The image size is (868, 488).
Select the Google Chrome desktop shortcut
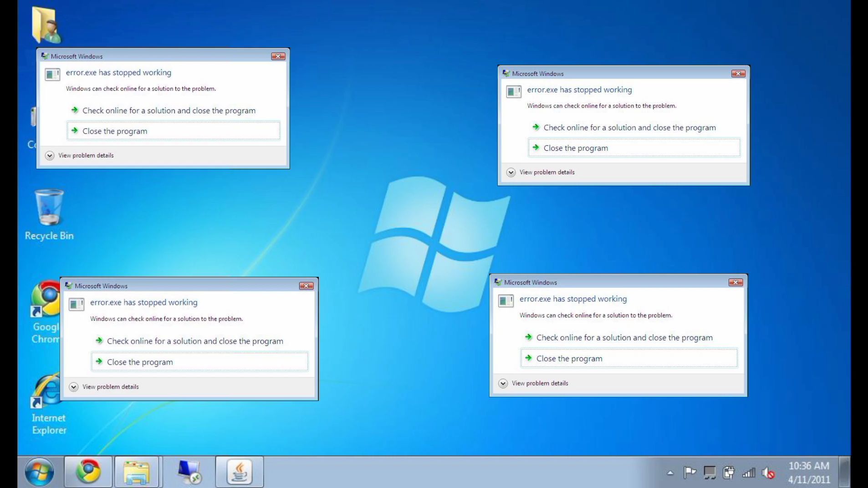point(46,312)
